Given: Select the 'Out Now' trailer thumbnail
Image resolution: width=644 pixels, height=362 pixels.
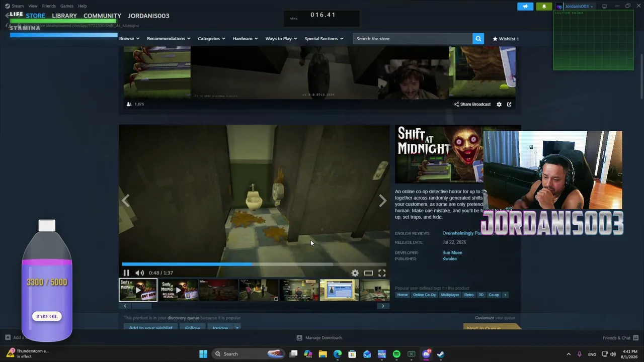Looking at the screenshot, I should [x=138, y=290].
